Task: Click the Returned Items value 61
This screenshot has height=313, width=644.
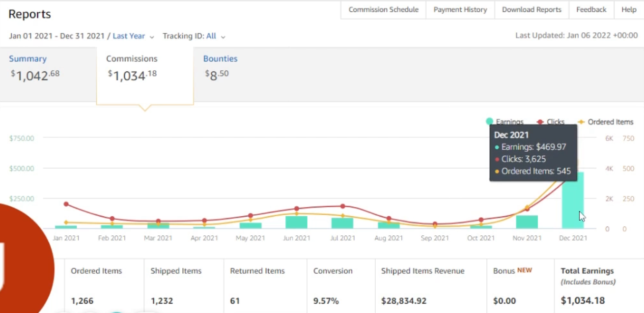Action: click(234, 301)
